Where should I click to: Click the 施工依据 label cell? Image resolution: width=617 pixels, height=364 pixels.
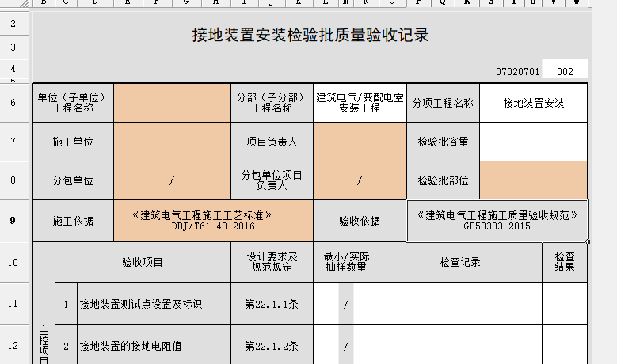[73, 221]
